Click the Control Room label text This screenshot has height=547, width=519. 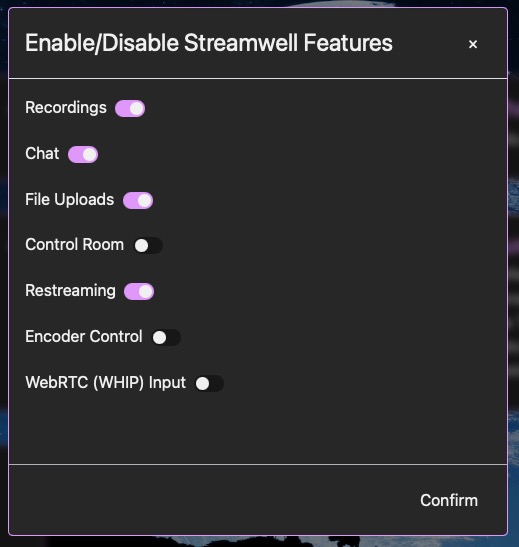coord(75,245)
